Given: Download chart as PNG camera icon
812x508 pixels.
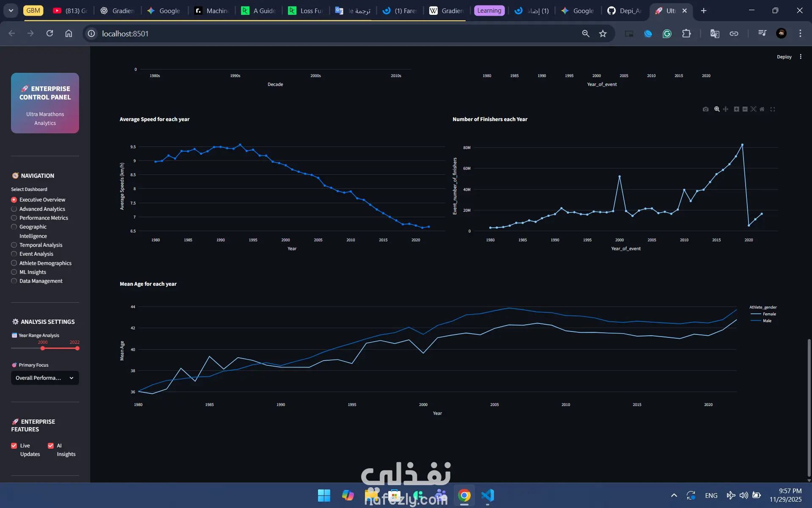Looking at the screenshot, I should click(705, 109).
